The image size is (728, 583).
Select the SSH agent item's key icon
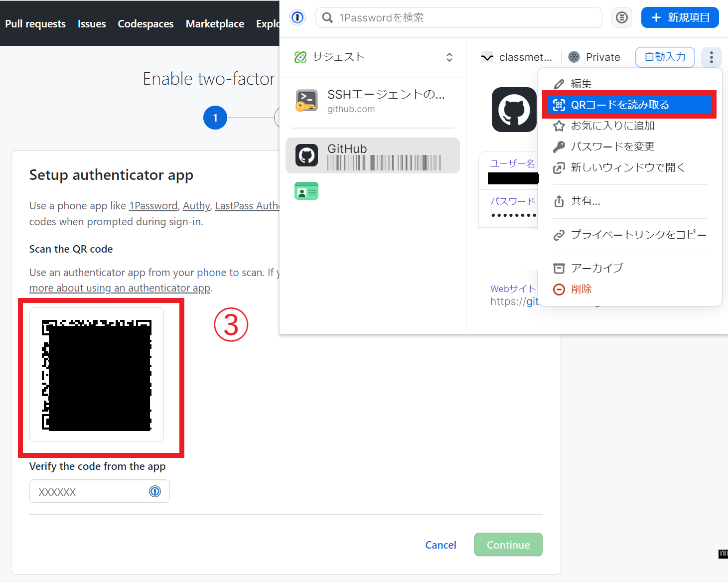306,100
